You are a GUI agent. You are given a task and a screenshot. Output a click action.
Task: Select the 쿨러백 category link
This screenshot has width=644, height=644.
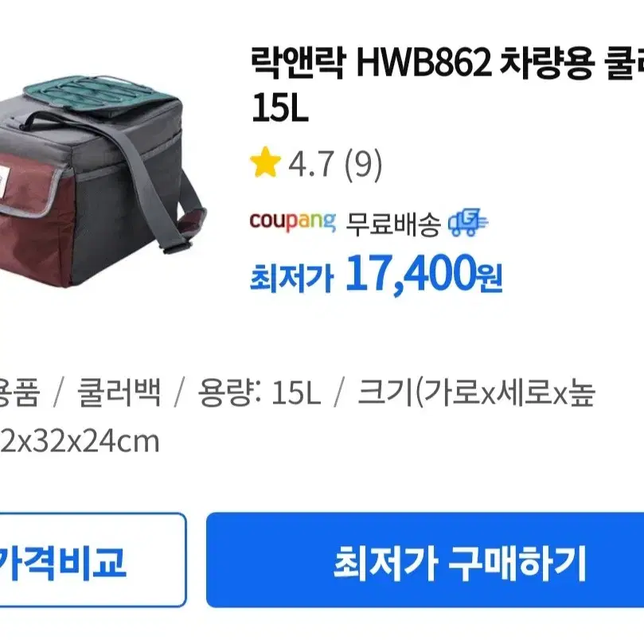(119, 392)
